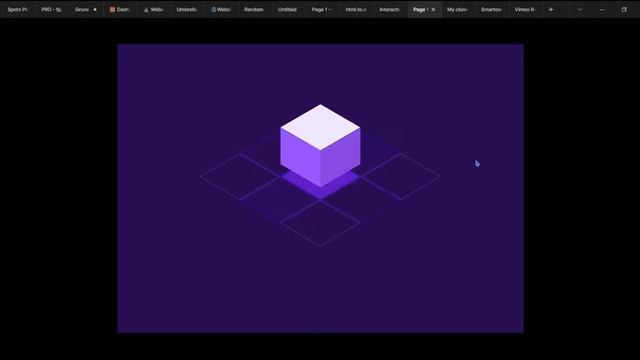
Task: Open the Webc tab with triangle icon
Action: tap(153, 9)
